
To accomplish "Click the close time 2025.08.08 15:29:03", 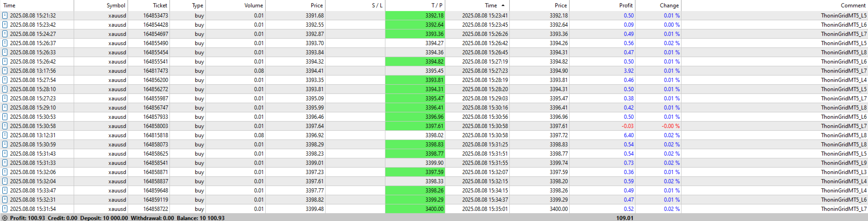I will pyautogui.click(x=485, y=99).
